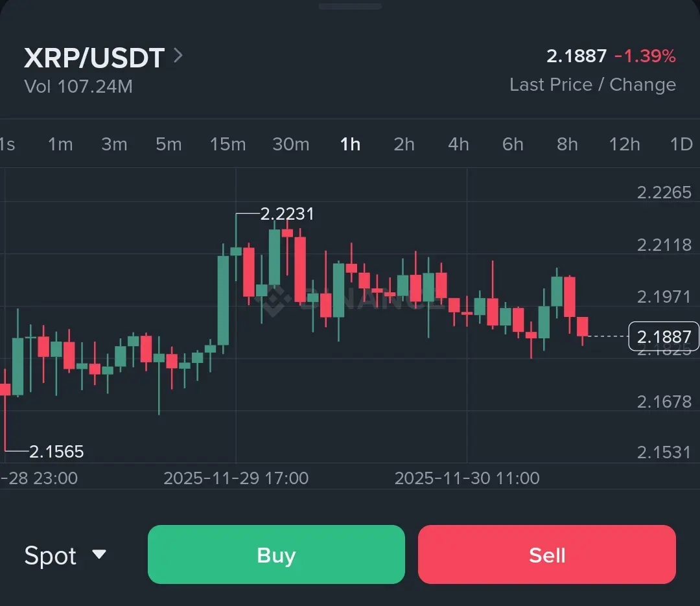Image resolution: width=700 pixels, height=606 pixels.
Task: Click the 2.1565 low price marker
Action: 56,452
